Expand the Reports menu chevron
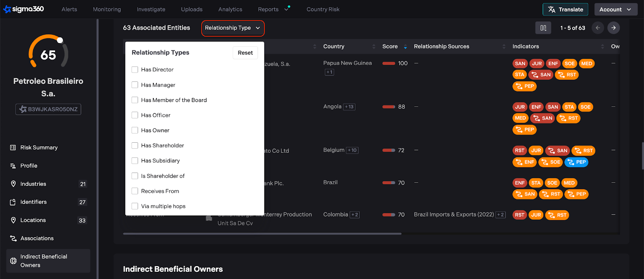 pos(287,9)
